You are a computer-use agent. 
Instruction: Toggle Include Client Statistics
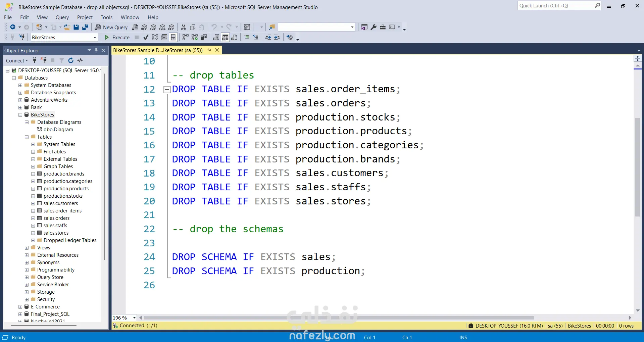click(x=203, y=37)
